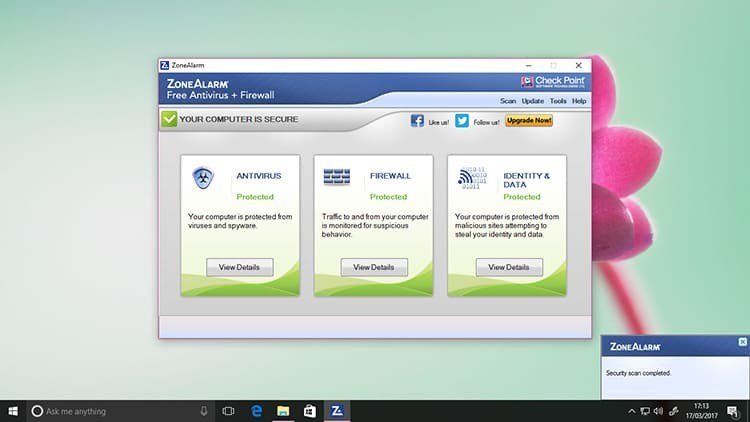Open the Scan menu
The image size is (750, 422).
click(x=508, y=101)
